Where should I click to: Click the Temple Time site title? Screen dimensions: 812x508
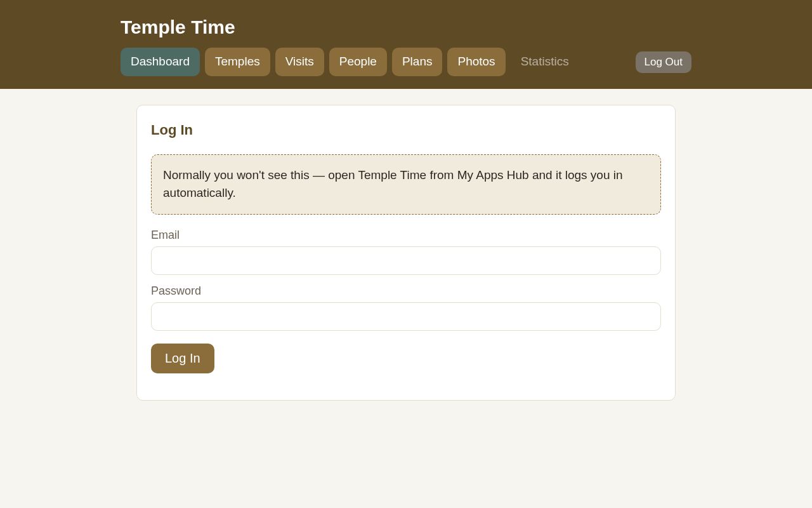tap(178, 27)
